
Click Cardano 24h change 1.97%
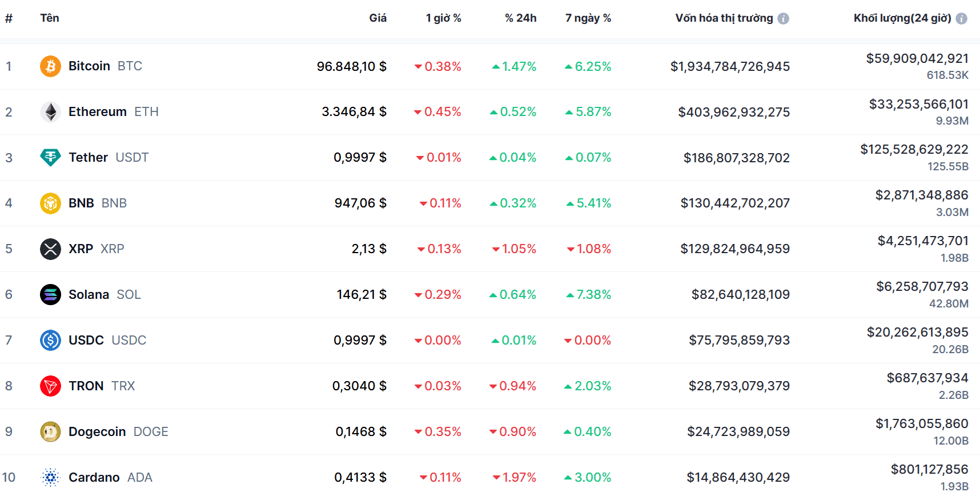515,477
